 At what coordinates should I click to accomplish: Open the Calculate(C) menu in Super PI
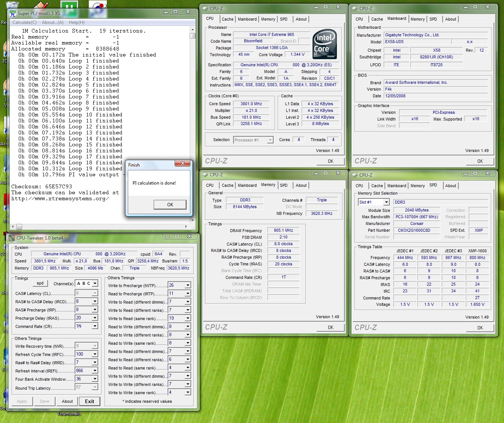[x=24, y=22]
